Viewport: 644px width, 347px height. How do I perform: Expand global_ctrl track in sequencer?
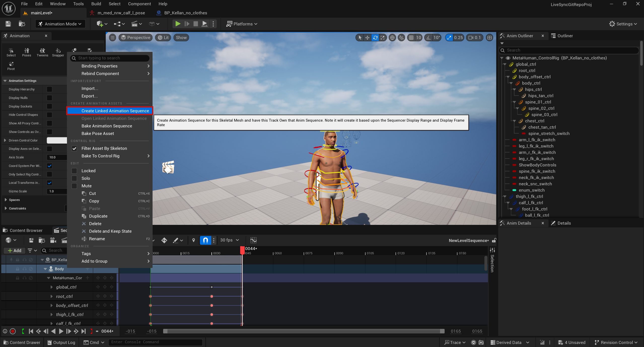[51, 287]
